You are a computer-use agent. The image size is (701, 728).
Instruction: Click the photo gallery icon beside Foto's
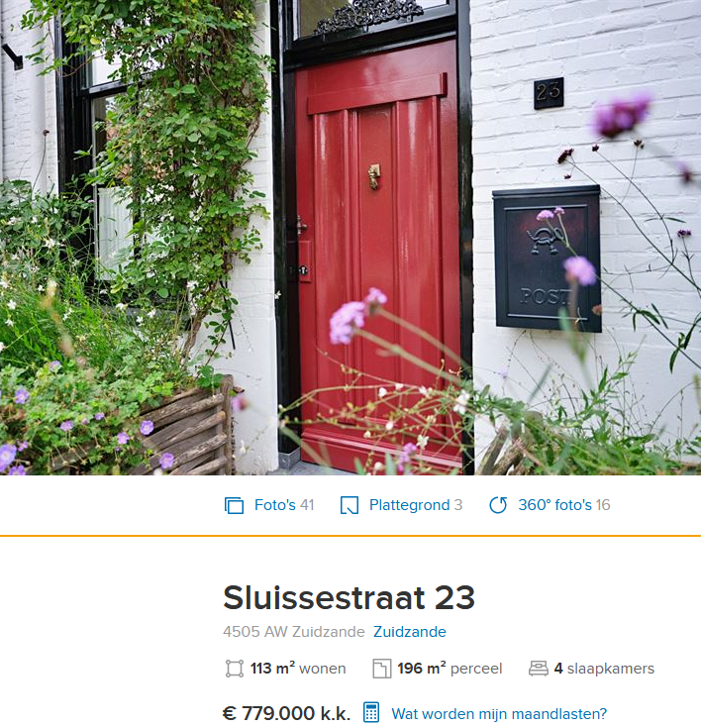[234, 505]
